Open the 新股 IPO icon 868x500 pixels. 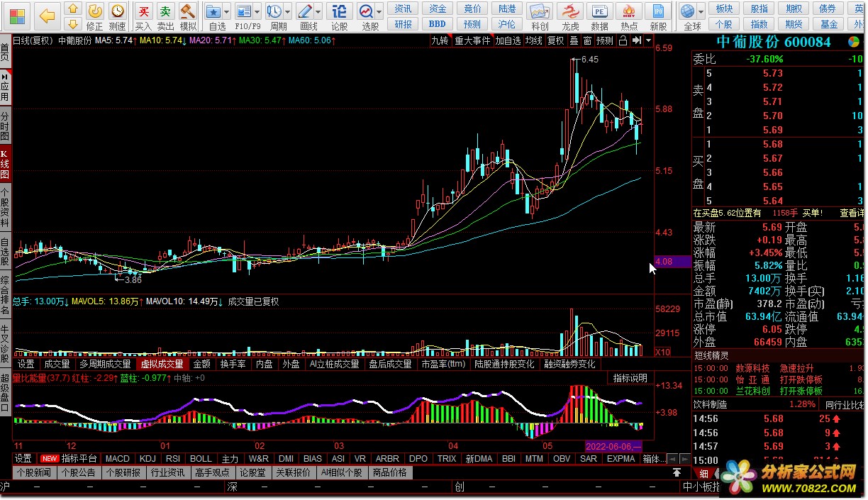pos(659,11)
